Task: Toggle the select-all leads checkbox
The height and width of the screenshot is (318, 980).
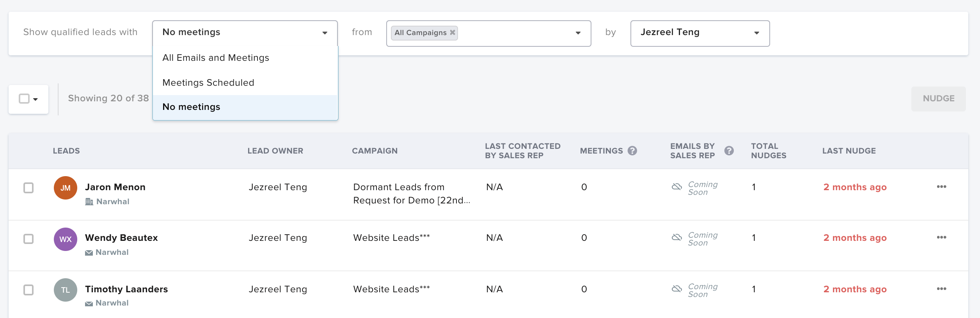Action: [24, 99]
